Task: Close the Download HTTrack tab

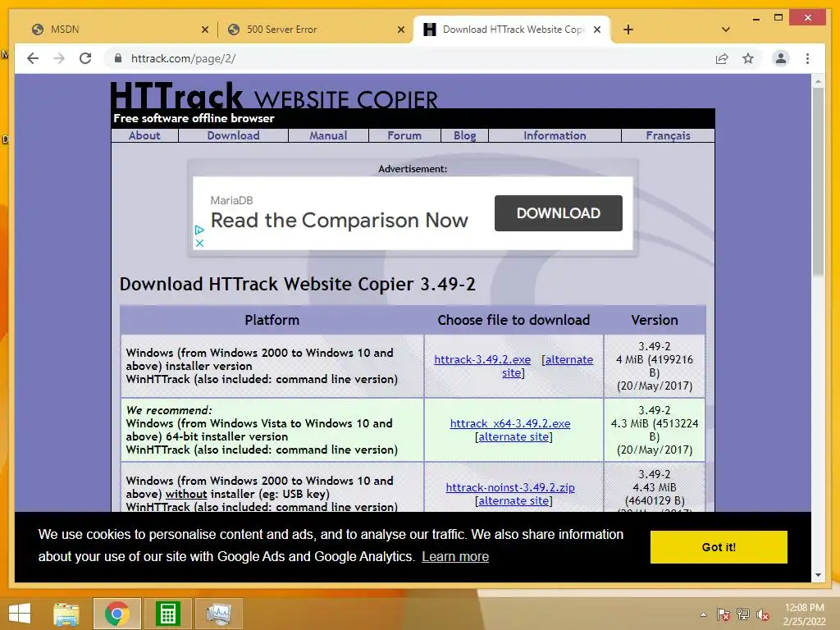Action: tap(597, 30)
